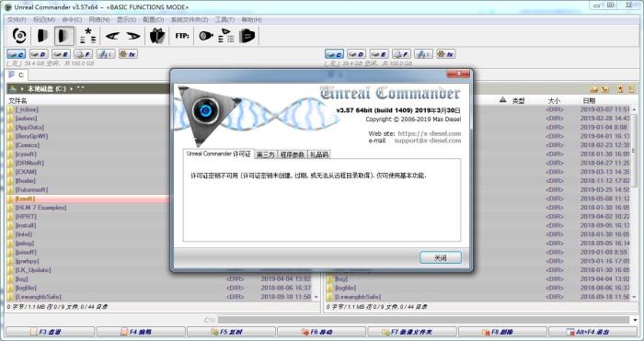The width and height of the screenshot is (644, 341).
Task: Click the Alt+F4 退出 button
Action: click(x=593, y=332)
